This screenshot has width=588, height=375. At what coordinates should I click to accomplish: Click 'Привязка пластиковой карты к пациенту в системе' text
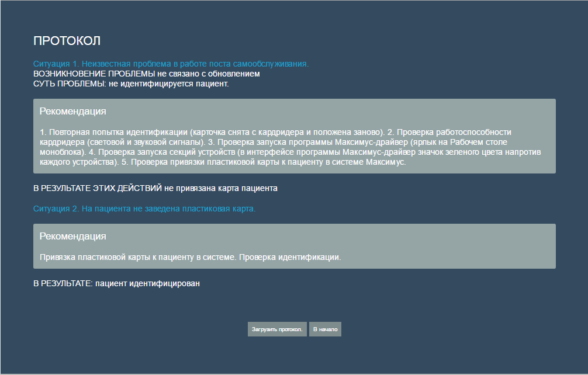click(x=191, y=258)
